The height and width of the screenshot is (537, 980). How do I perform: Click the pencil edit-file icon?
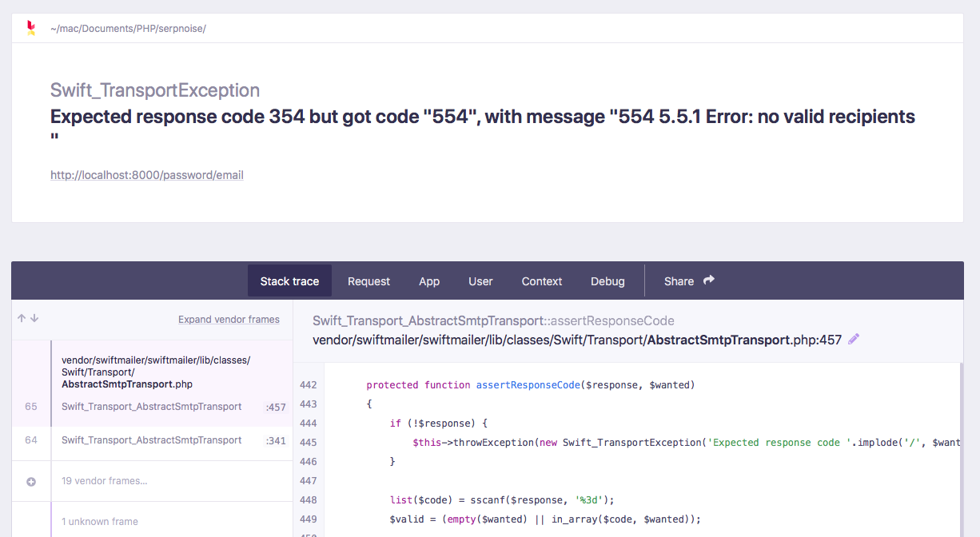pyautogui.click(x=854, y=340)
